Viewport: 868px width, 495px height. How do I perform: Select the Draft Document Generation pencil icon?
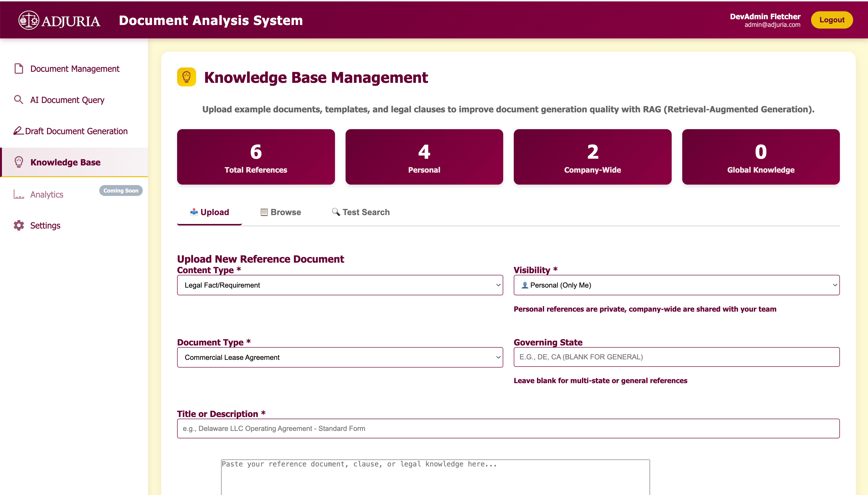tap(19, 130)
